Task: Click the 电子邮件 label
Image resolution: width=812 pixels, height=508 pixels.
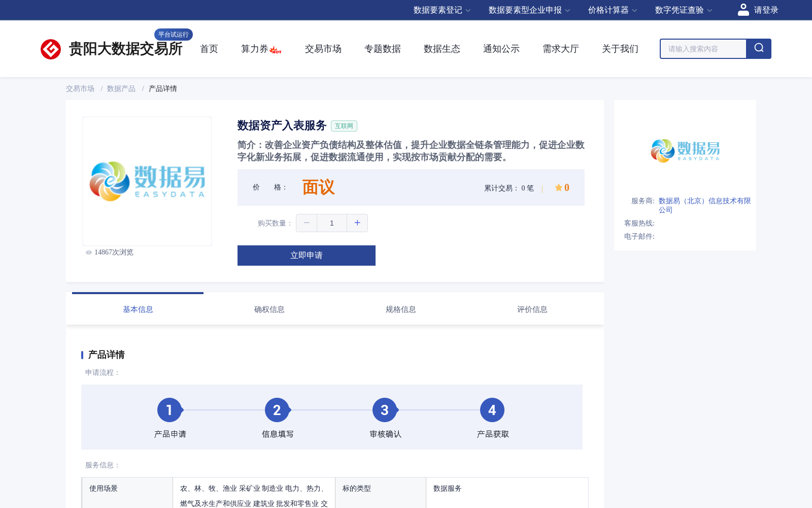Action: [639, 237]
